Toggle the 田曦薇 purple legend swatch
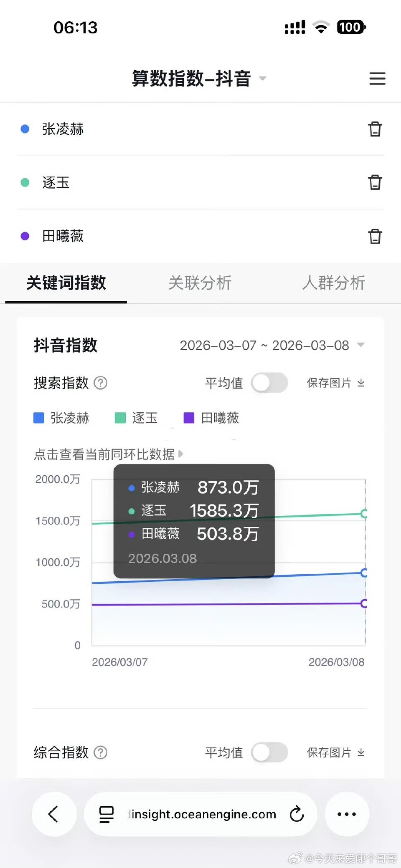This screenshot has width=401, height=868. 189,418
